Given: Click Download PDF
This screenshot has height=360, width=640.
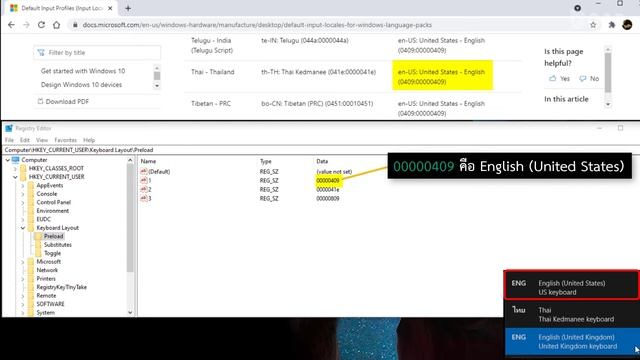Looking at the screenshot, I should click(x=63, y=102).
